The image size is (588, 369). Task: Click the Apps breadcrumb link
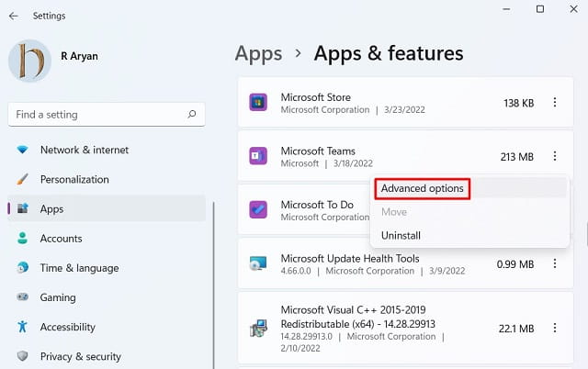[x=258, y=52]
